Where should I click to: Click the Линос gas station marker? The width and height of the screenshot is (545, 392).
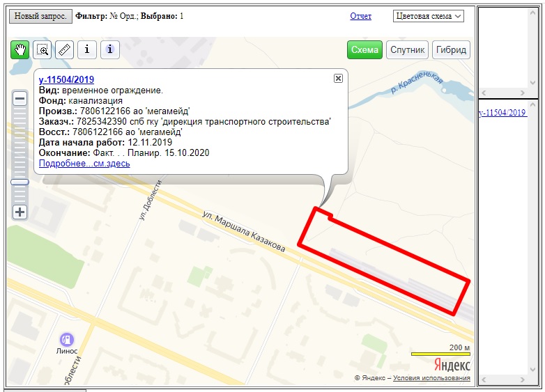(x=67, y=340)
